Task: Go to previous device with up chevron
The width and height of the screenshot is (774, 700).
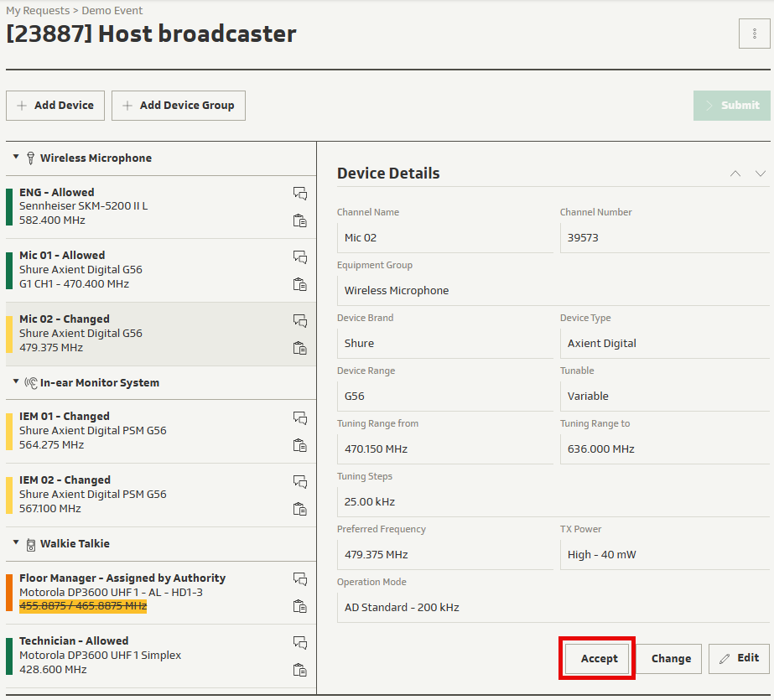Action: [x=735, y=174]
